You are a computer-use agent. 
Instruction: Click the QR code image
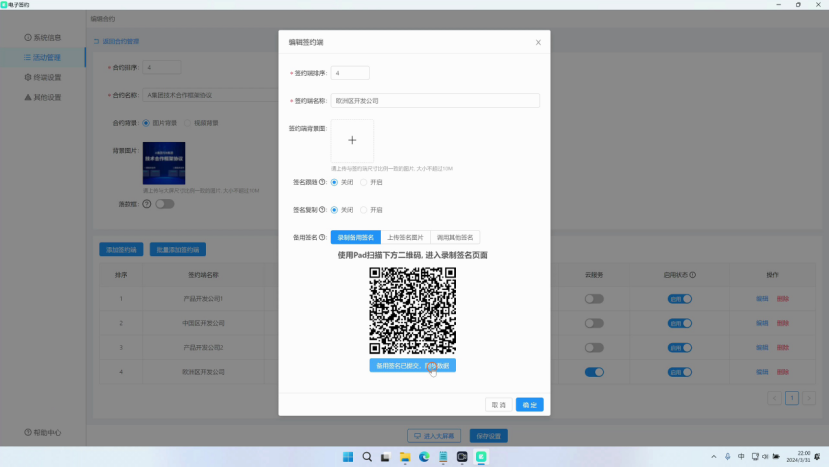coord(412,311)
